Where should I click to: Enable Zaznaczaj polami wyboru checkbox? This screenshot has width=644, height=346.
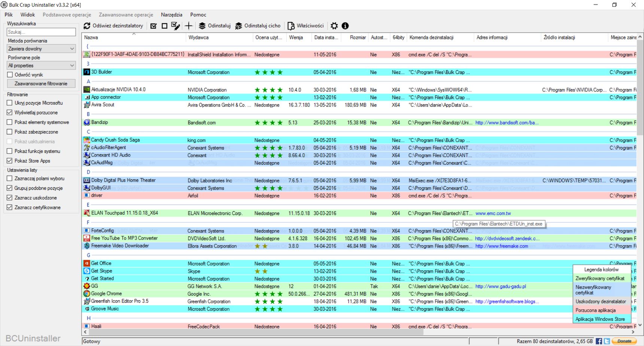tap(10, 178)
